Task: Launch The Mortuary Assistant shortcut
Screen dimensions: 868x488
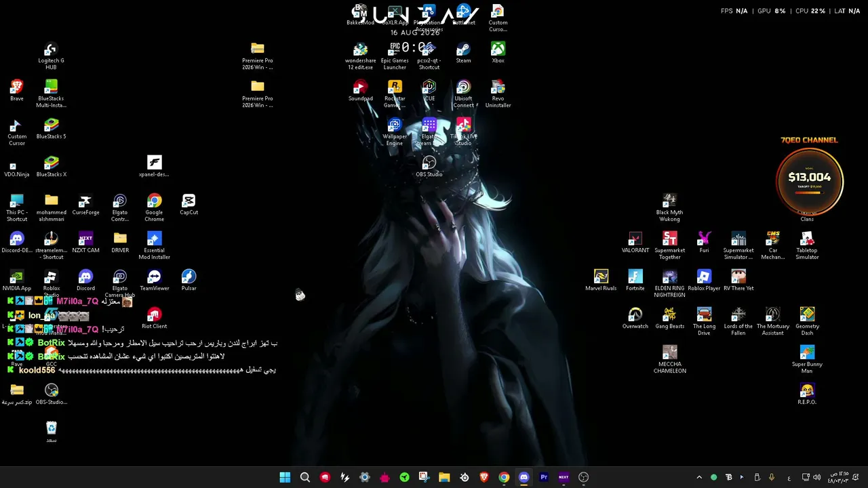Action: click(x=773, y=322)
